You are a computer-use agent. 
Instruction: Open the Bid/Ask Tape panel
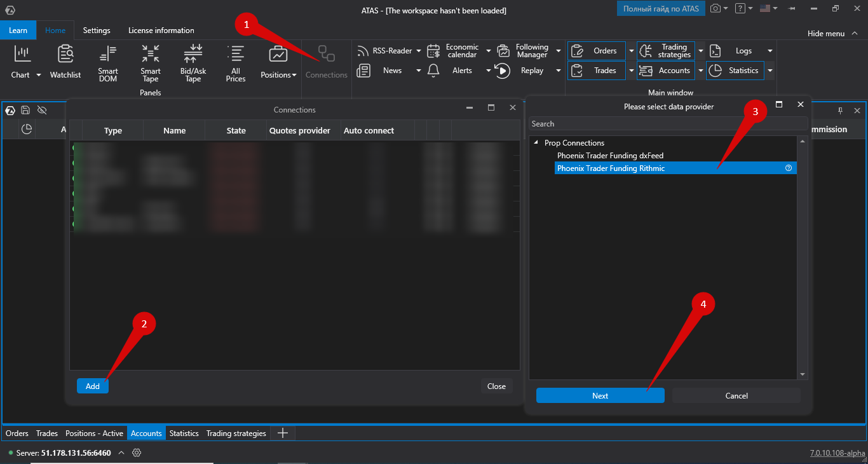pos(193,64)
